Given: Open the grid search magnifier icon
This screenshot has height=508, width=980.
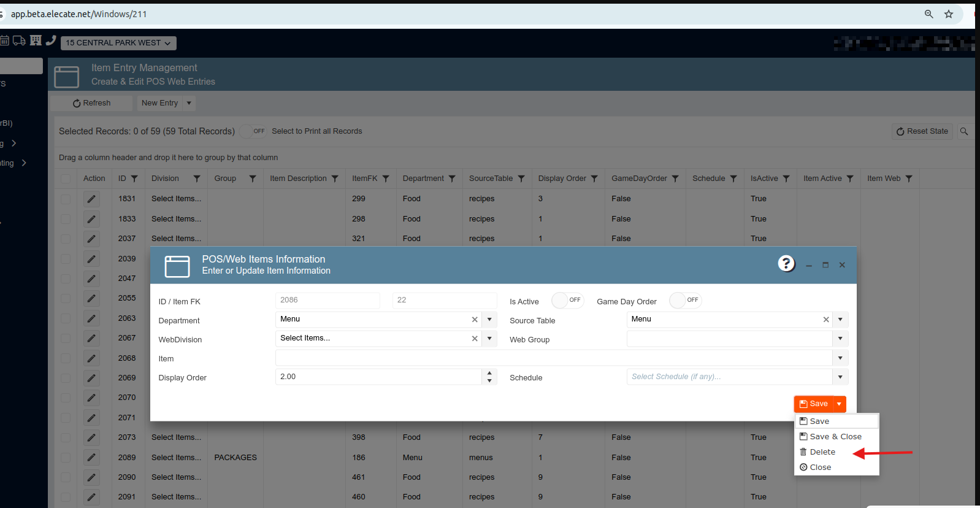Looking at the screenshot, I should click(964, 131).
